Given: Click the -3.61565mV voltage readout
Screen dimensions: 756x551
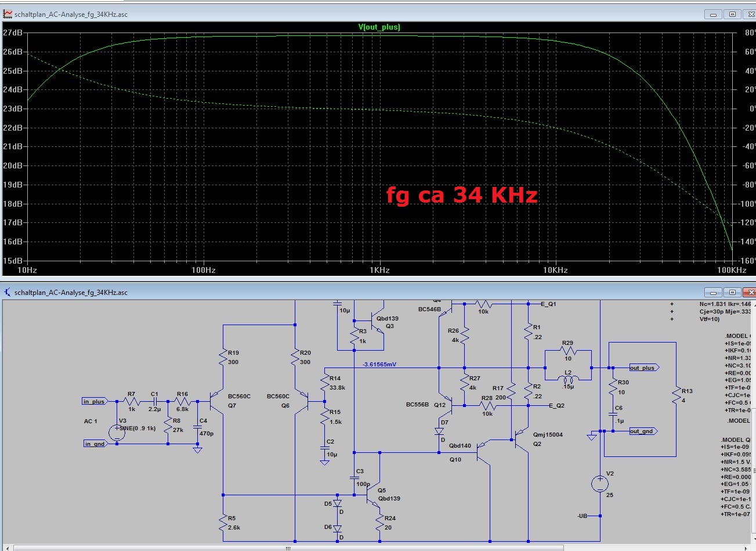Looking at the screenshot, I should [379, 365].
